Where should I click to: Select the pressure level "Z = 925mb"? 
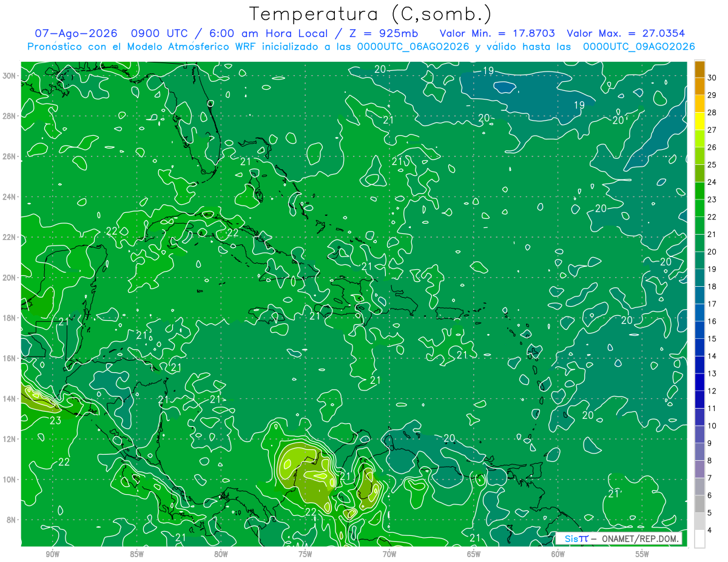tap(384, 33)
